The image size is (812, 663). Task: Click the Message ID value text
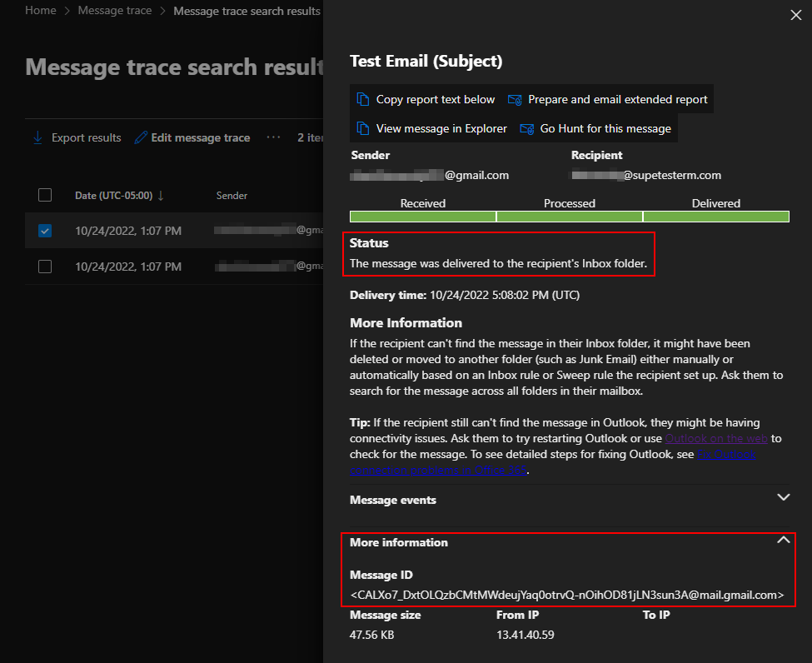coord(567,595)
